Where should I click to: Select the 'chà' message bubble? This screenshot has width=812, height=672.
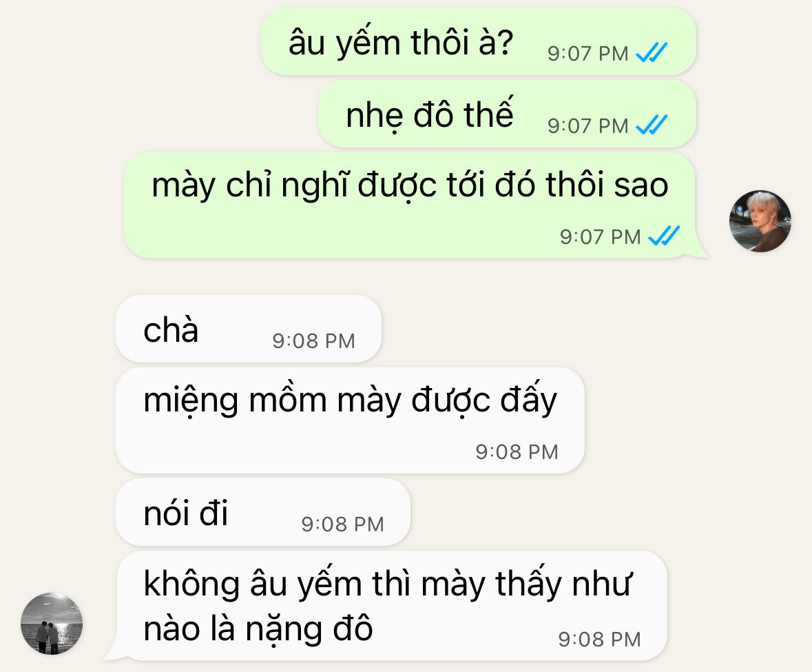[x=249, y=329]
